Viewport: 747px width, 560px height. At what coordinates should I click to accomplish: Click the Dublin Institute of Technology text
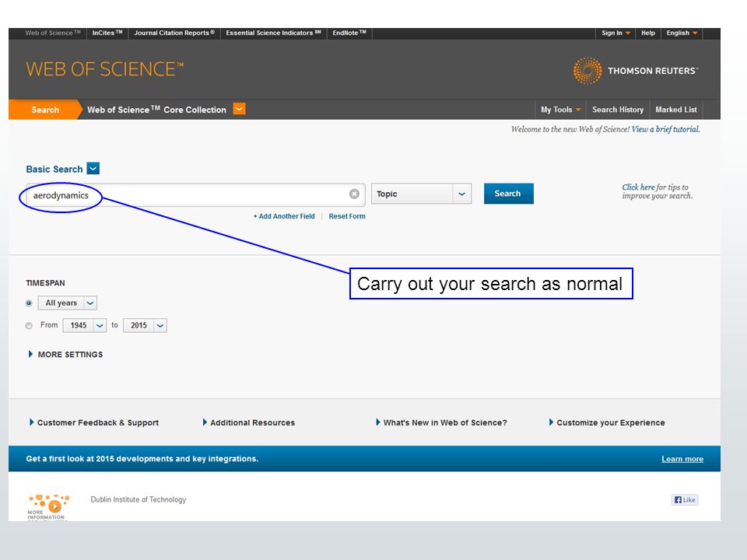tap(139, 499)
